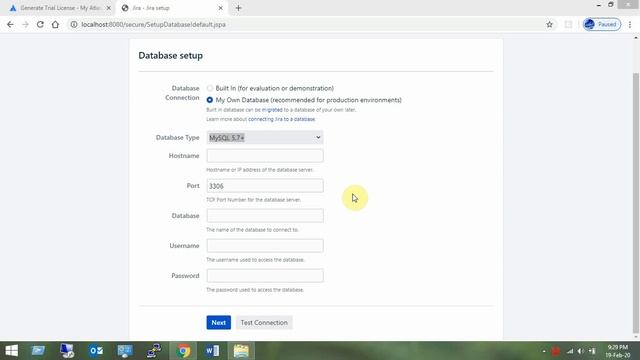Go forward in browser history

tap(25, 24)
